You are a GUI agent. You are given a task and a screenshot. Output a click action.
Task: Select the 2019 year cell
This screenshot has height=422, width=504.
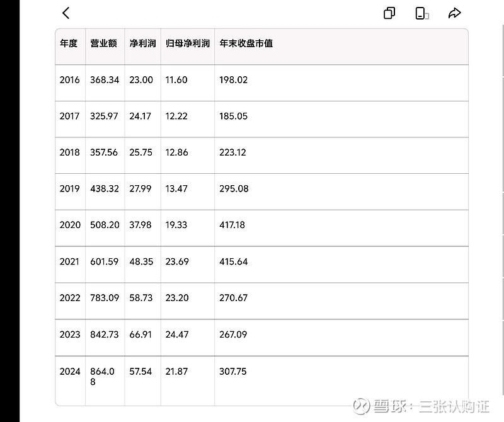[x=69, y=189]
